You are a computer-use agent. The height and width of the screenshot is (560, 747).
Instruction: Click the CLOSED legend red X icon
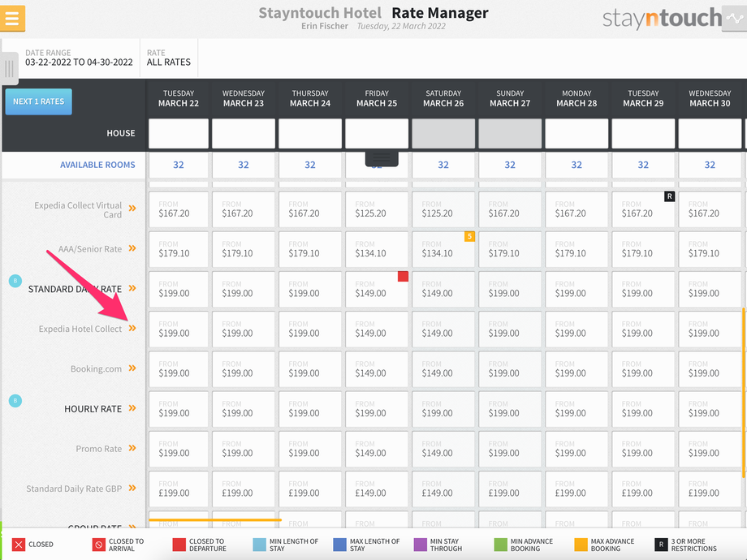tap(19, 545)
